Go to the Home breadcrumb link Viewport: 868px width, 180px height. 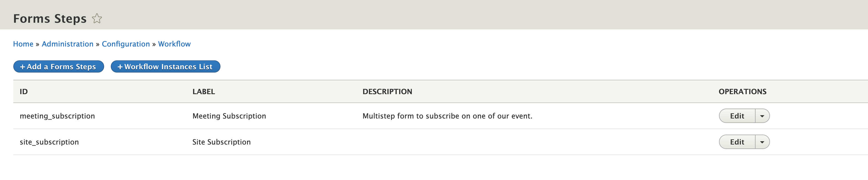[23, 44]
